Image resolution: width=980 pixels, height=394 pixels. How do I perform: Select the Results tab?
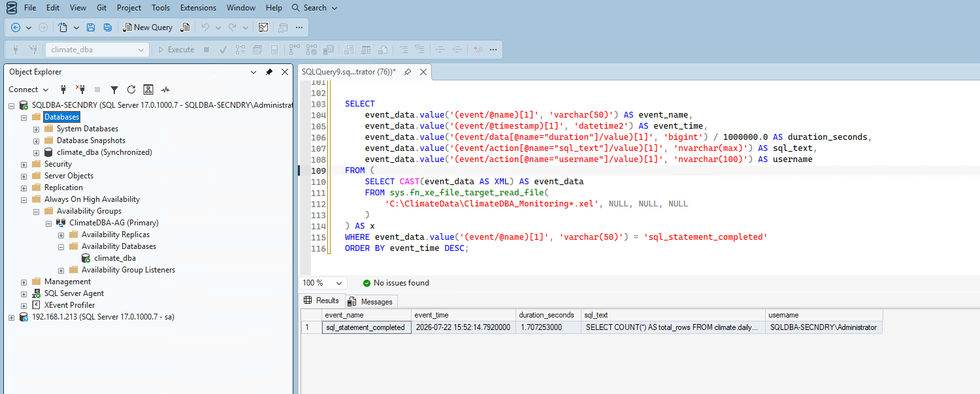tap(321, 301)
